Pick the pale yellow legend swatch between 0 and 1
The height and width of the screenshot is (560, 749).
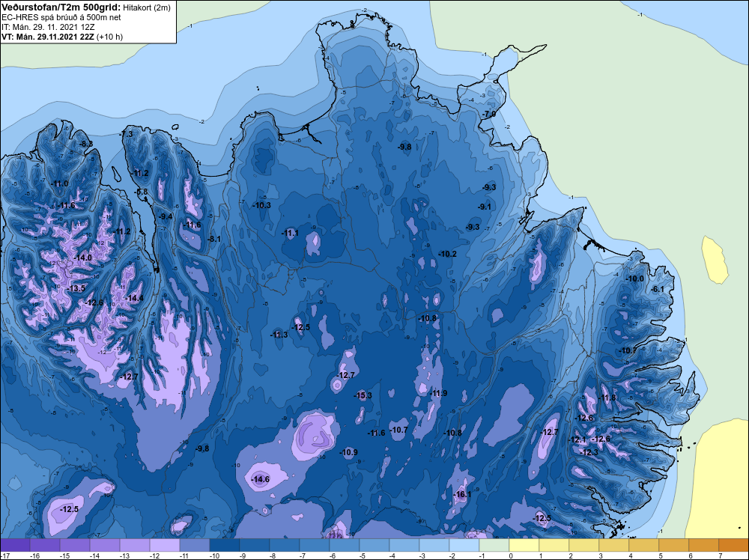524,545
